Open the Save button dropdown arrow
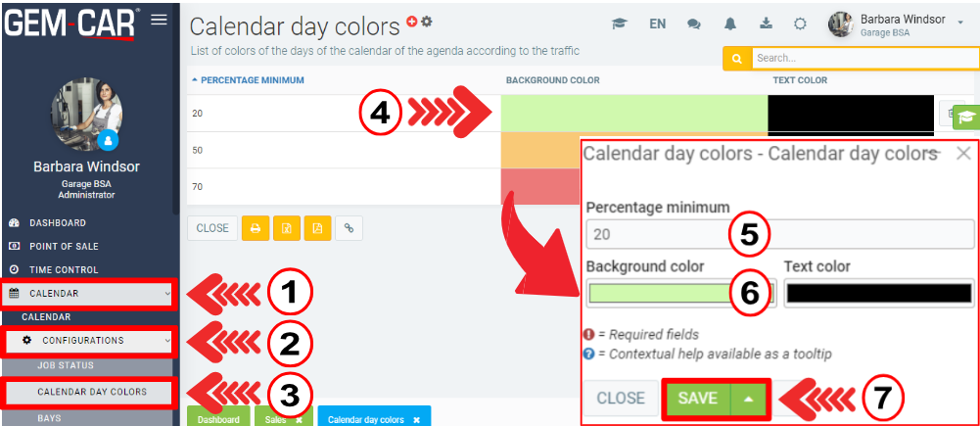Image resolution: width=980 pixels, height=426 pixels. [748, 399]
